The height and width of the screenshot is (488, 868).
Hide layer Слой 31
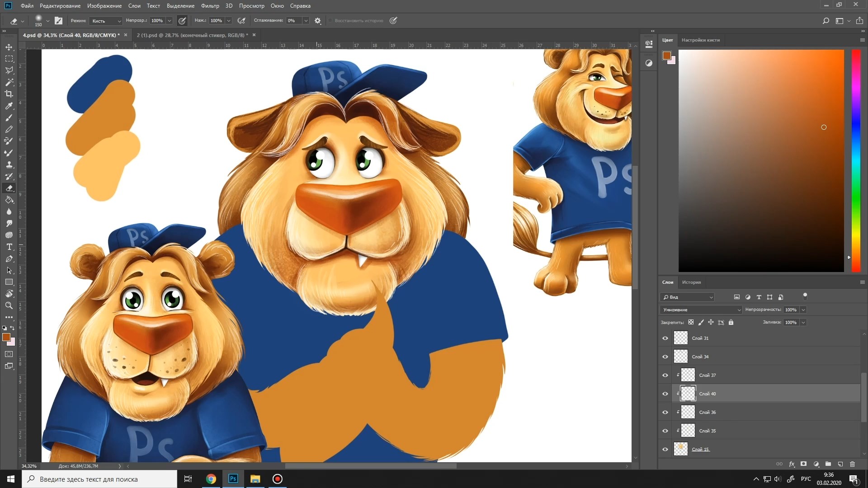coord(665,338)
